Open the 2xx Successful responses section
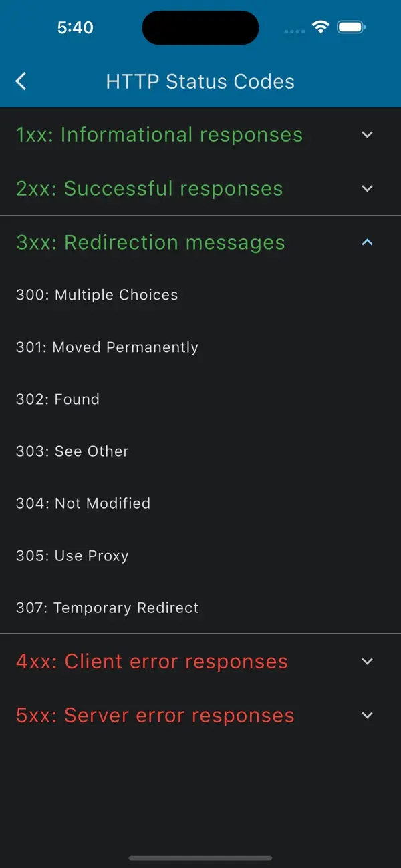Viewport: 401px width, 868px height. 149,188
